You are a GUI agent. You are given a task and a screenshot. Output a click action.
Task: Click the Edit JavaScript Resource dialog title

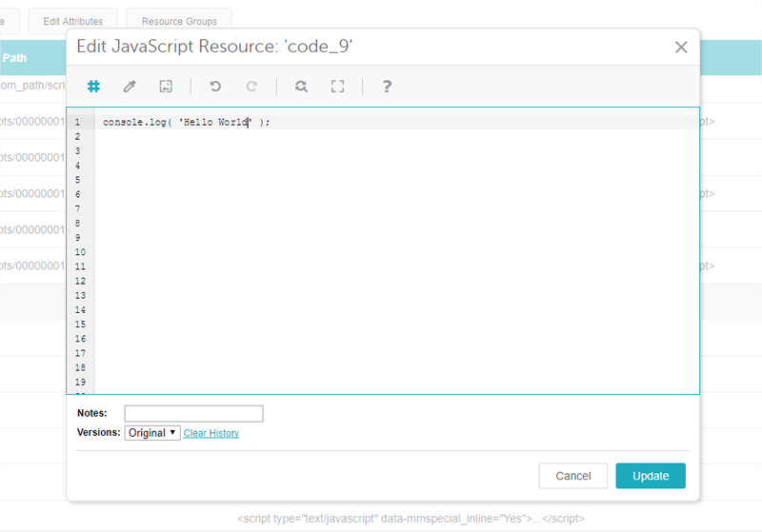pyautogui.click(x=214, y=47)
